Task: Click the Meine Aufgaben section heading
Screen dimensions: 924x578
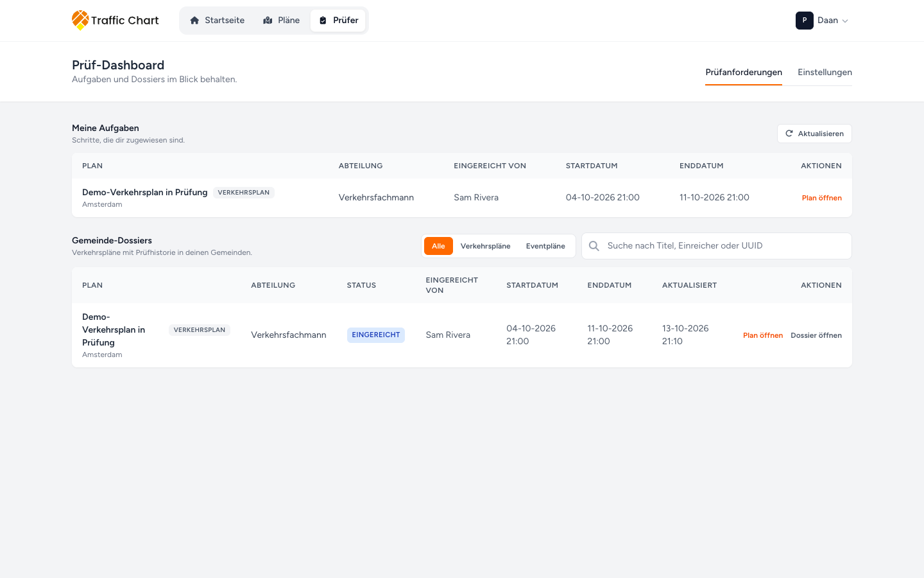Action: click(105, 128)
